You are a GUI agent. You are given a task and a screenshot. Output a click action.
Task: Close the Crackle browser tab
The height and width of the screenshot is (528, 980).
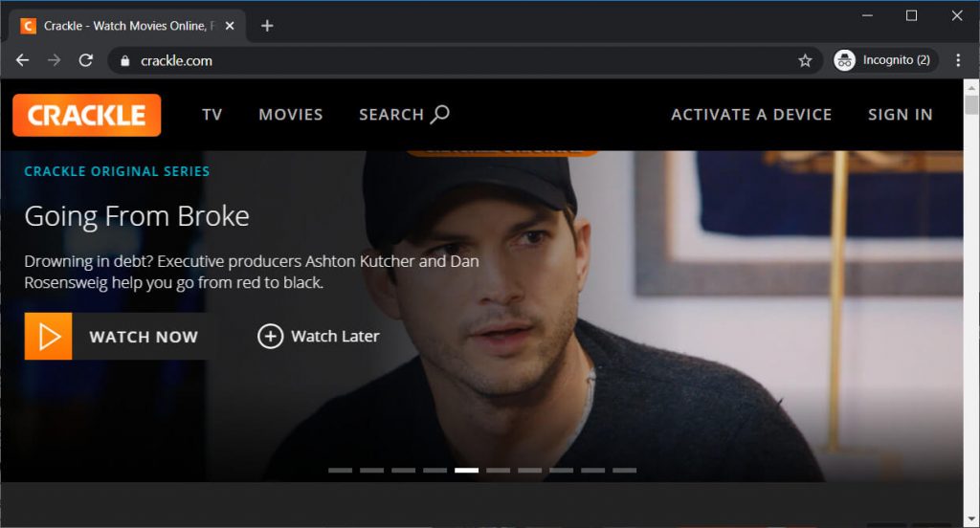(x=230, y=26)
